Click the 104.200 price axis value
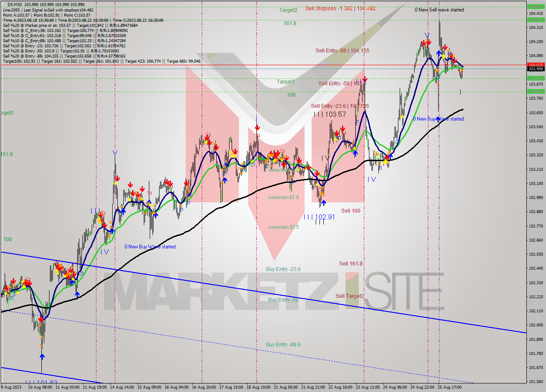This screenshot has height=392, width=546. 536,42
